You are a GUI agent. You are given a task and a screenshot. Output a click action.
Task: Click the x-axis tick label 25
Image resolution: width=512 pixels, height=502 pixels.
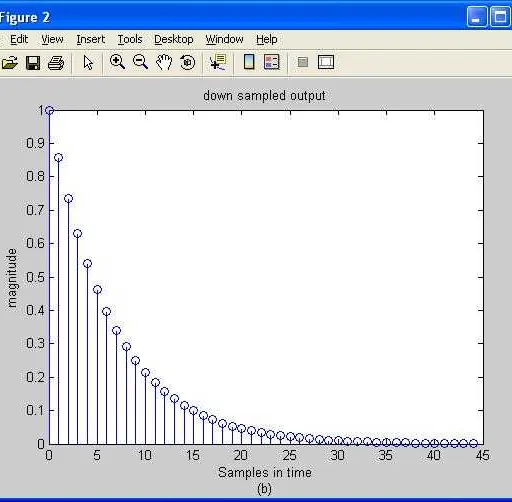289,455
